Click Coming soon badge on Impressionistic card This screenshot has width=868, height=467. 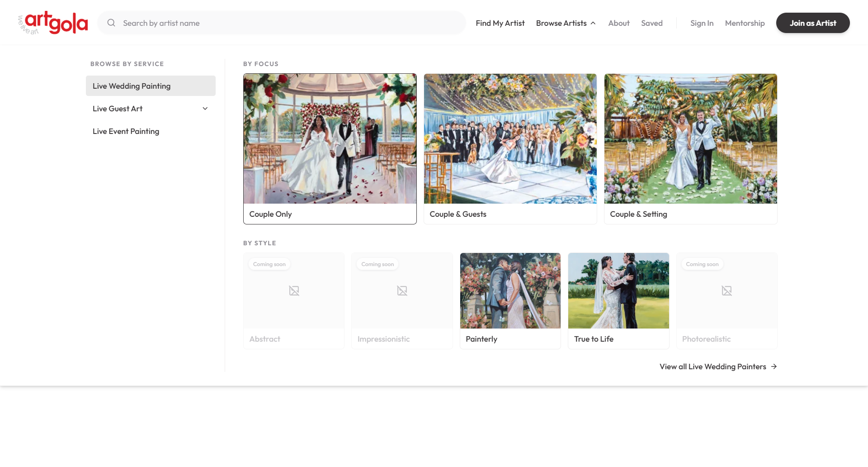point(377,264)
